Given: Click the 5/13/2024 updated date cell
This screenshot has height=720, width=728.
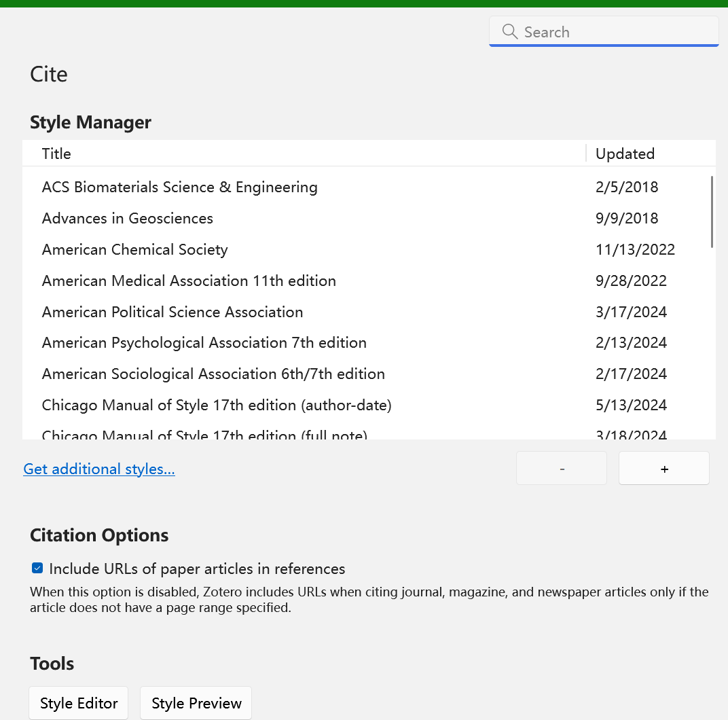Looking at the screenshot, I should coord(631,405).
